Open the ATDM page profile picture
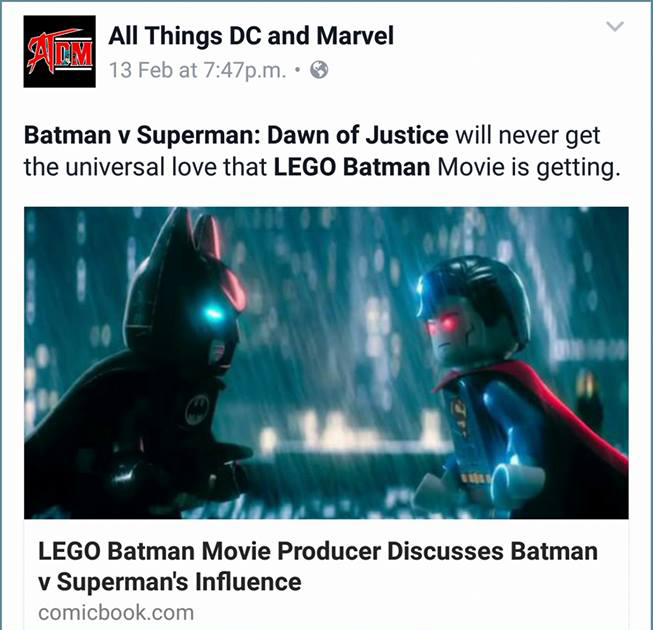 (60, 52)
